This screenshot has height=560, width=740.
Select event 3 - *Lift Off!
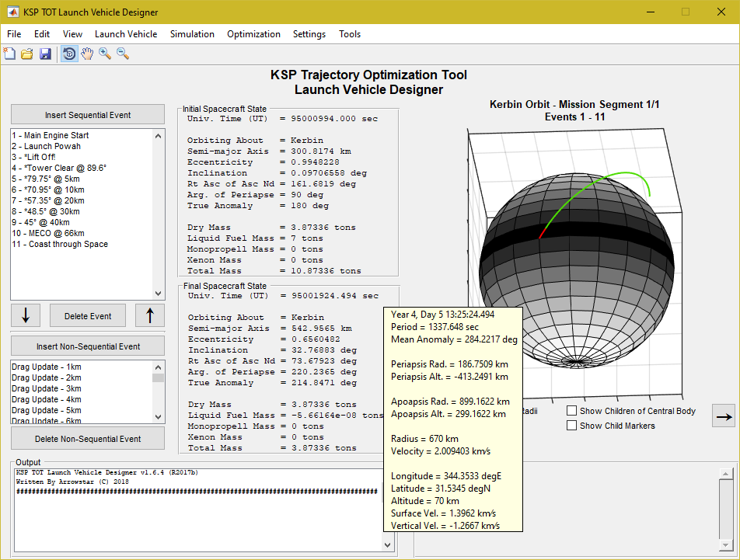point(82,157)
